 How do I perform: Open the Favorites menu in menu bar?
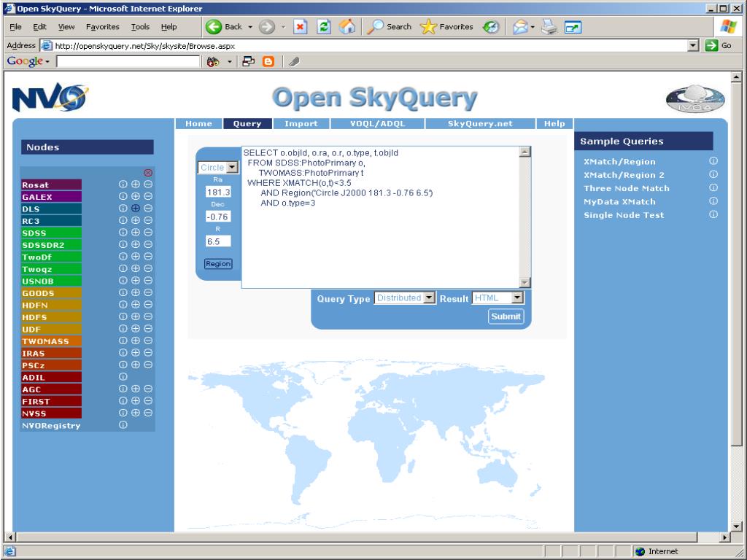(102, 27)
